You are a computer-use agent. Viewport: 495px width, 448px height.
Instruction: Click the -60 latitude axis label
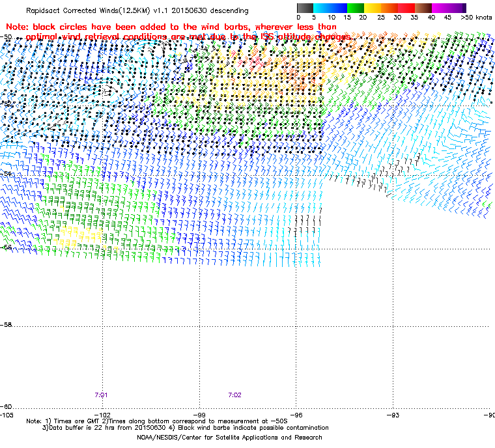(6, 406)
